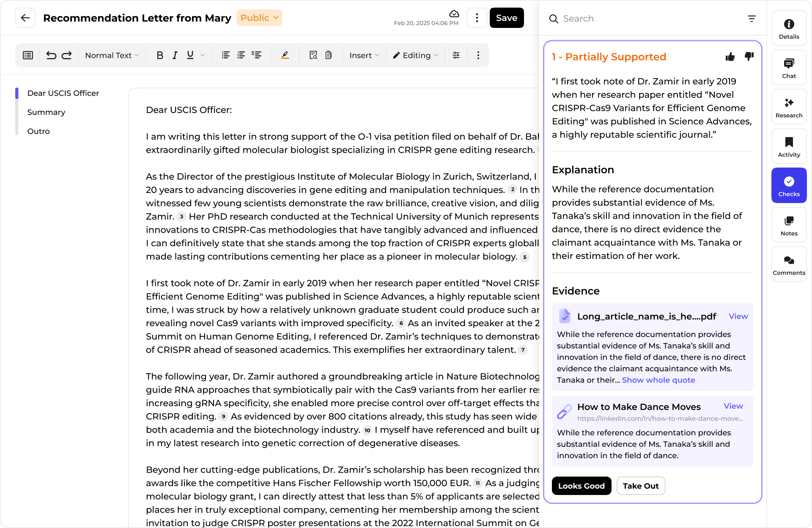Open the Notes side panel
Viewport: 812px width, 528px height.
[789, 225]
